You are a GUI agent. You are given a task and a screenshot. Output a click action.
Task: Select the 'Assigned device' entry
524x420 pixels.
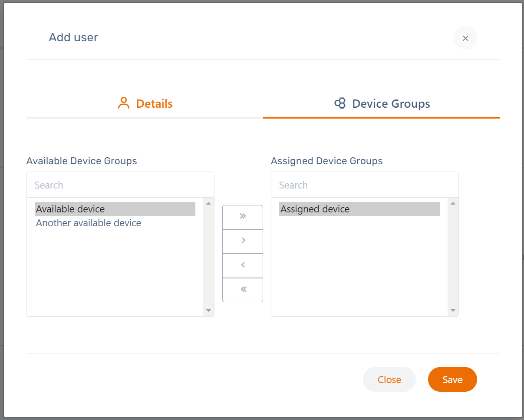coord(315,209)
